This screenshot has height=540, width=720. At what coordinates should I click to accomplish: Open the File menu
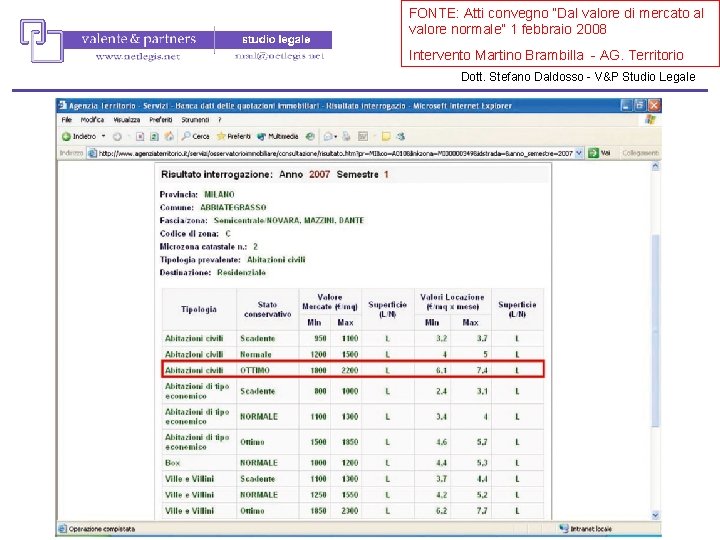pos(67,120)
